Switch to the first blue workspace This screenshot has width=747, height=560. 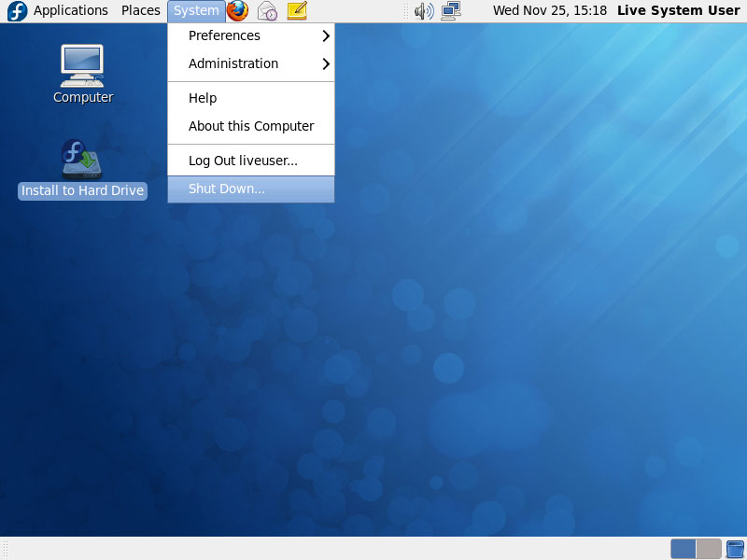(684, 549)
